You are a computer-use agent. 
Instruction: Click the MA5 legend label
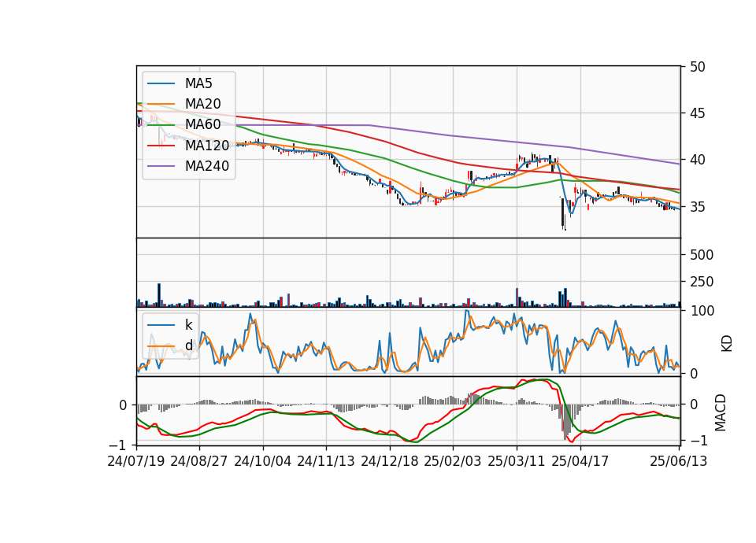tap(198, 83)
